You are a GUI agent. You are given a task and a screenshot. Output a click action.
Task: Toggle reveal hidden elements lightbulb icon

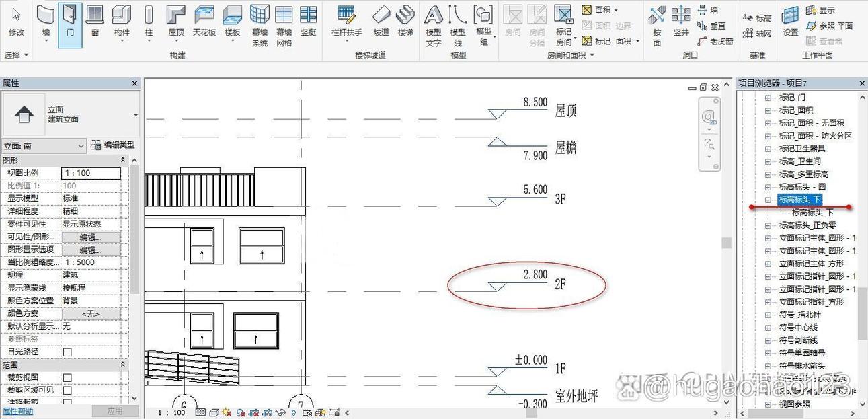tap(294, 412)
